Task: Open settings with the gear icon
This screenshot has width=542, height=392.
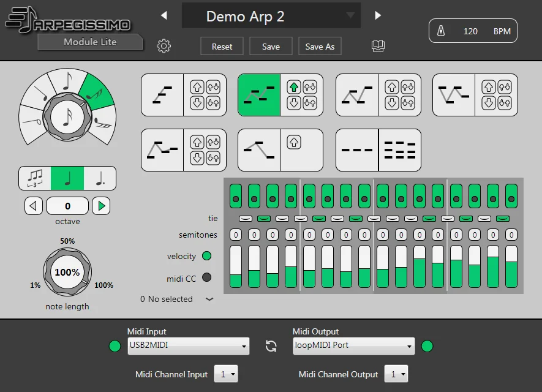Action: (164, 46)
